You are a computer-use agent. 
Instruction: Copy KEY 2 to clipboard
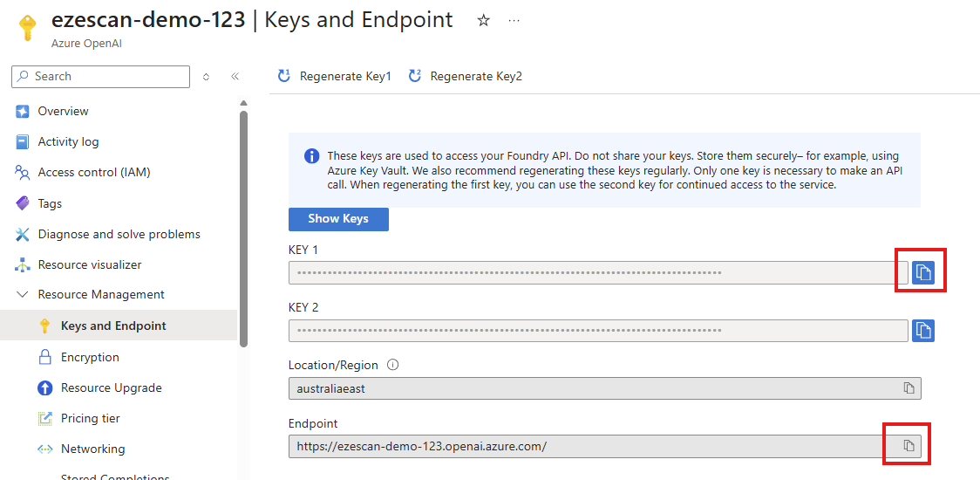(923, 331)
